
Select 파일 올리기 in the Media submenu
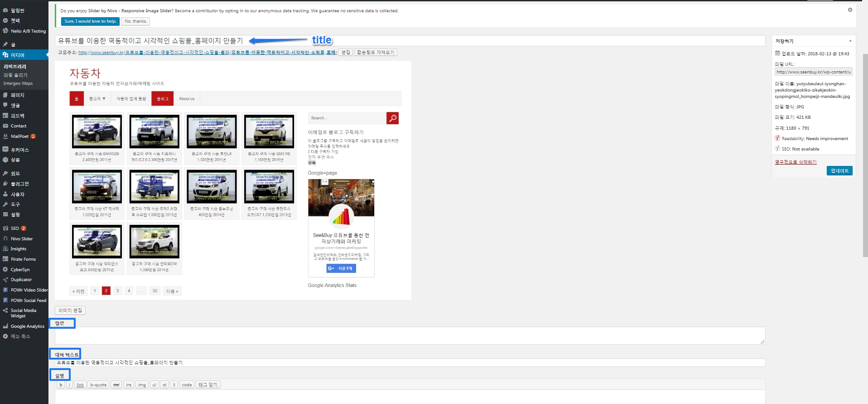15,75
